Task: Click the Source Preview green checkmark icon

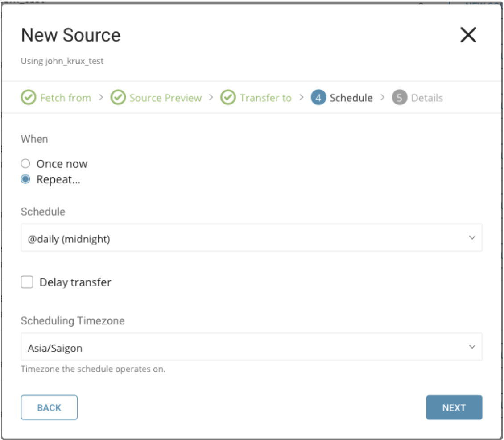Action: [x=118, y=98]
